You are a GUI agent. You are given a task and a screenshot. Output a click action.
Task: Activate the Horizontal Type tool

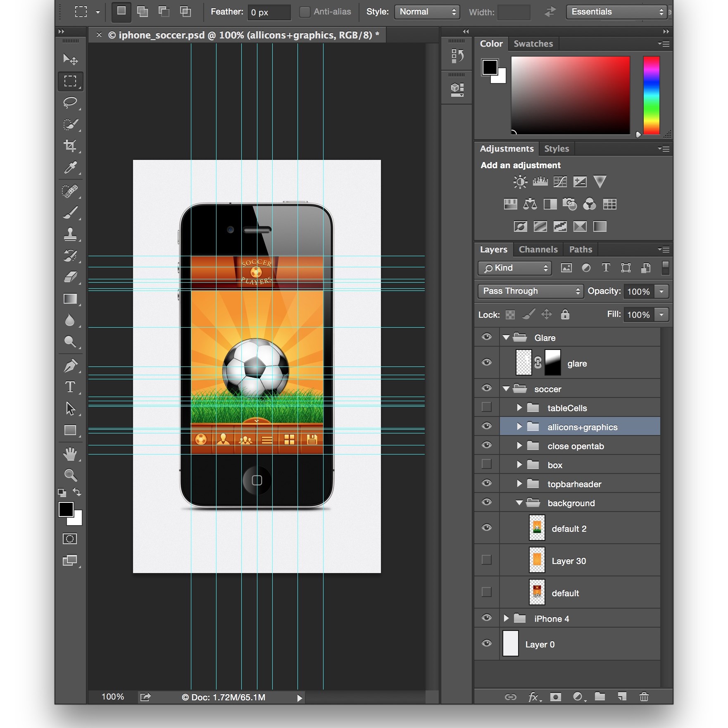tap(70, 387)
